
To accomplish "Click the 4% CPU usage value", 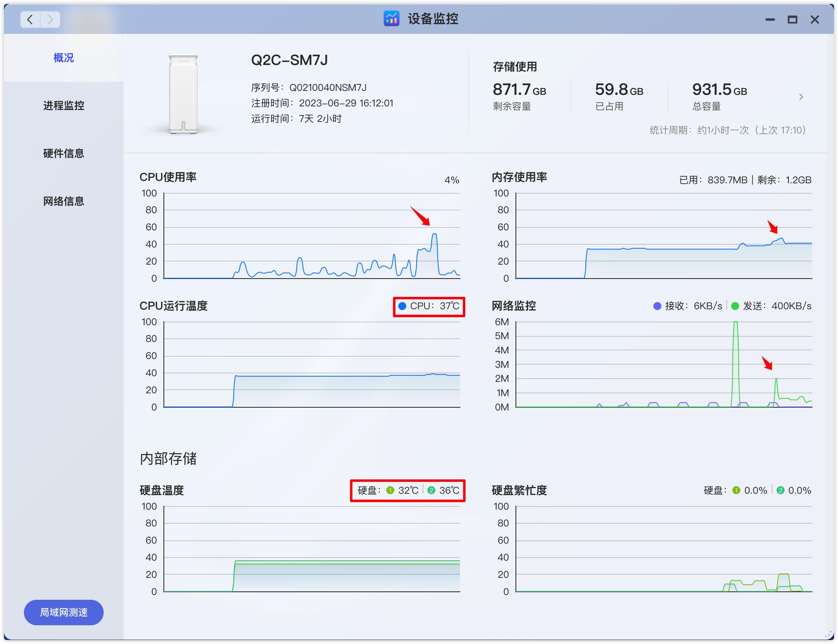I will (451, 180).
